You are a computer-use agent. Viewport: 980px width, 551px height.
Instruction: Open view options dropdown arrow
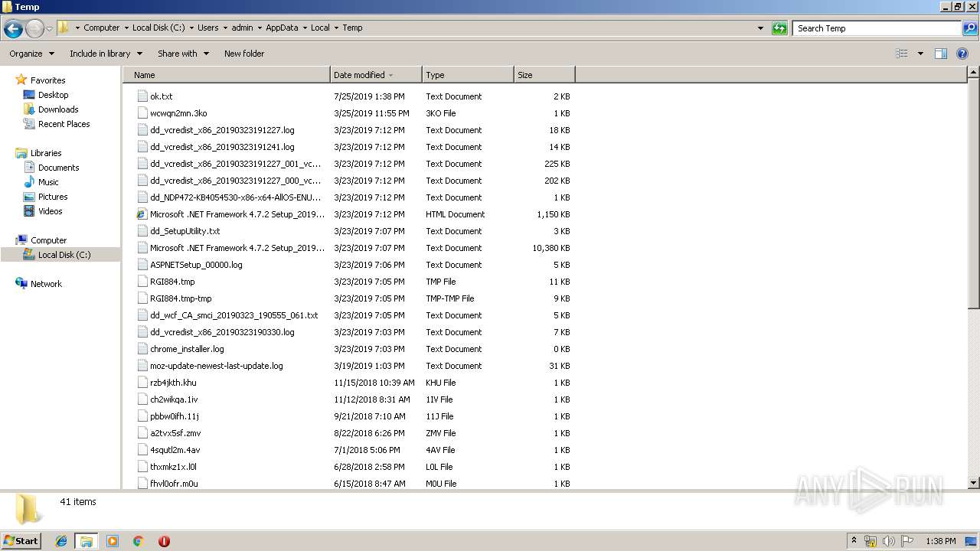pos(920,54)
